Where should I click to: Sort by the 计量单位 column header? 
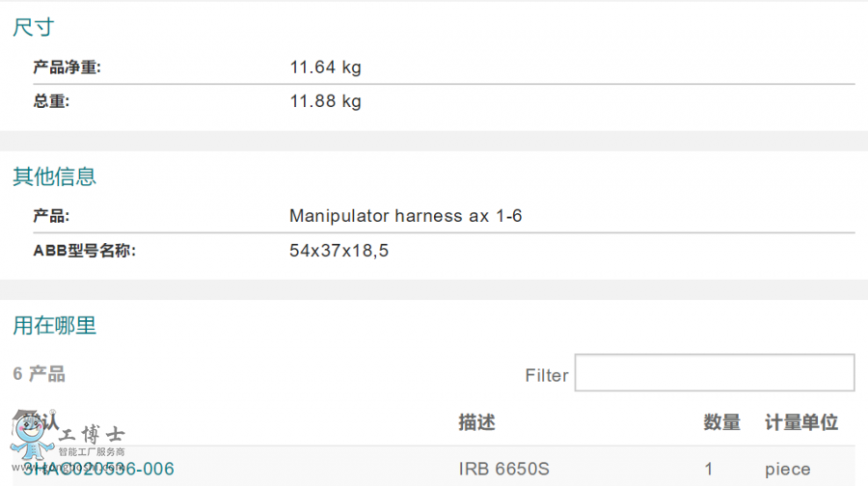800,422
